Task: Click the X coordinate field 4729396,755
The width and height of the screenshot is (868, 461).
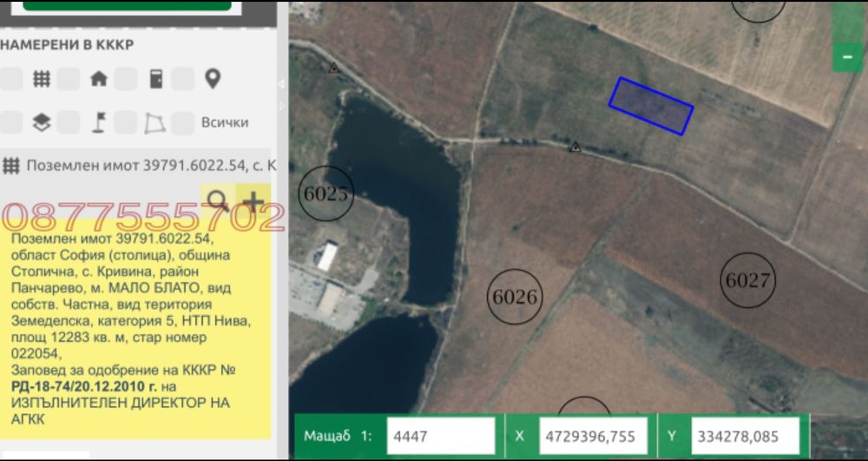Action: (593, 436)
